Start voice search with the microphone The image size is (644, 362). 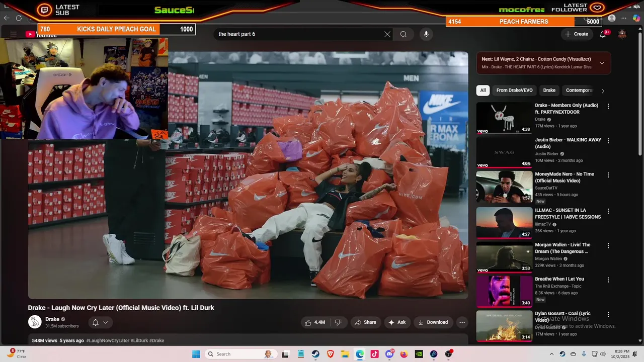coord(426,34)
